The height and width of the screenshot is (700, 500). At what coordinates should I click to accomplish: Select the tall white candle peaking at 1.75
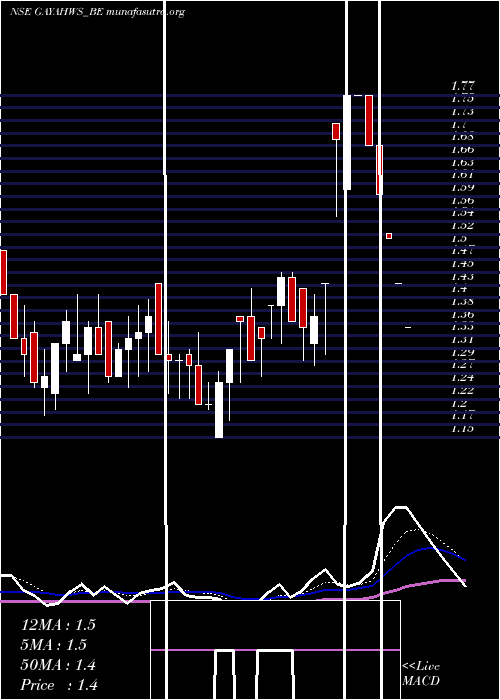click(347, 142)
